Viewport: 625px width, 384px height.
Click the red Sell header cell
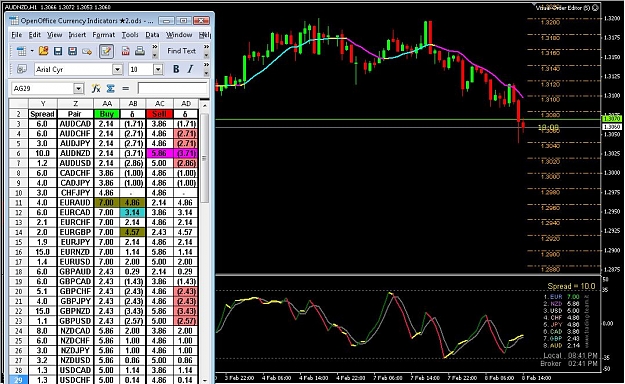pyautogui.click(x=159, y=114)
